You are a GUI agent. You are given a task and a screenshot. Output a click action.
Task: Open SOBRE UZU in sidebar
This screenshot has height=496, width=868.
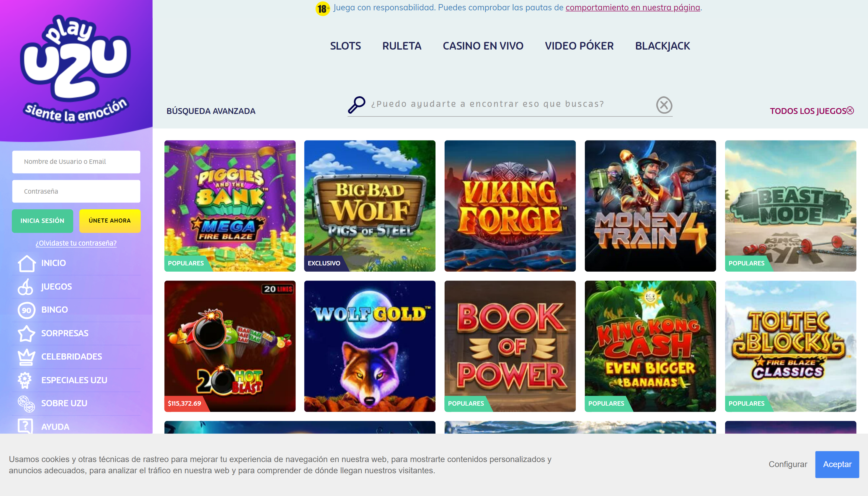pyautogui.click(x=64, y=403)
